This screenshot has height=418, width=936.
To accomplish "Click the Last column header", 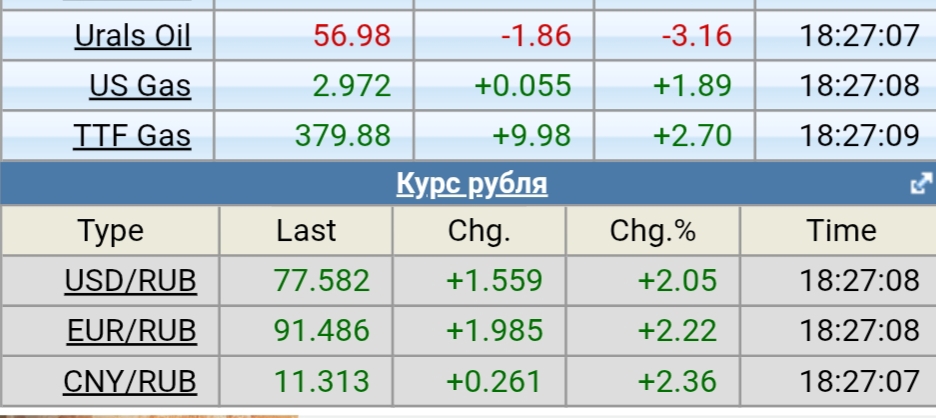I will click(x=306, y=231).
